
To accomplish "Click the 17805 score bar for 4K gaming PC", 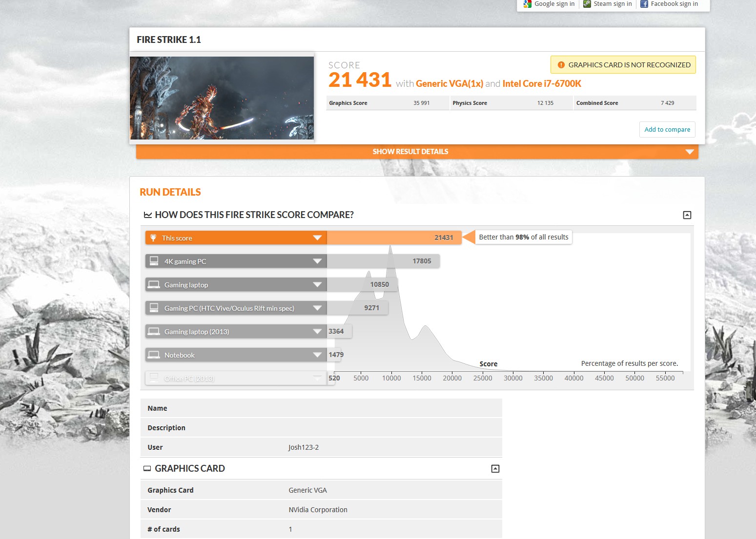I will [x=383, y=261].
